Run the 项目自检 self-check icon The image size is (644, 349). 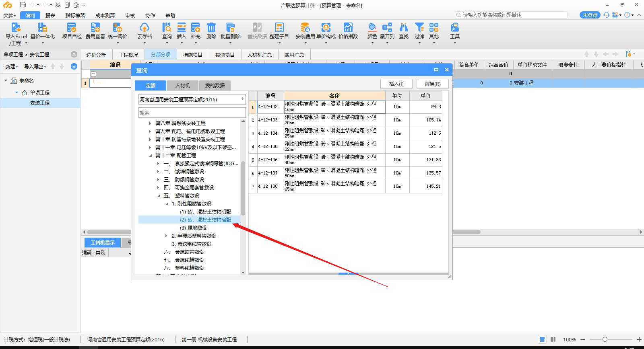tap(72, 31)
